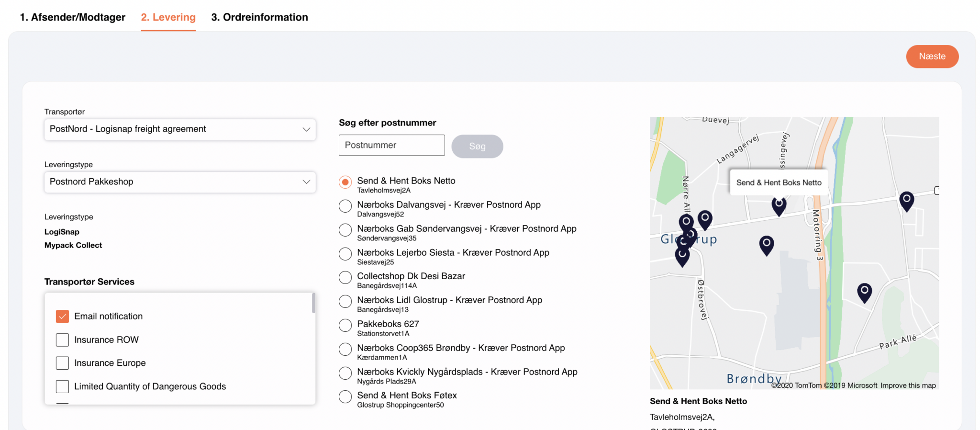Open the Ordreinformation tab
Image resolution: width=980 pixels, height=430 pixels.
[x=259, y=17]
